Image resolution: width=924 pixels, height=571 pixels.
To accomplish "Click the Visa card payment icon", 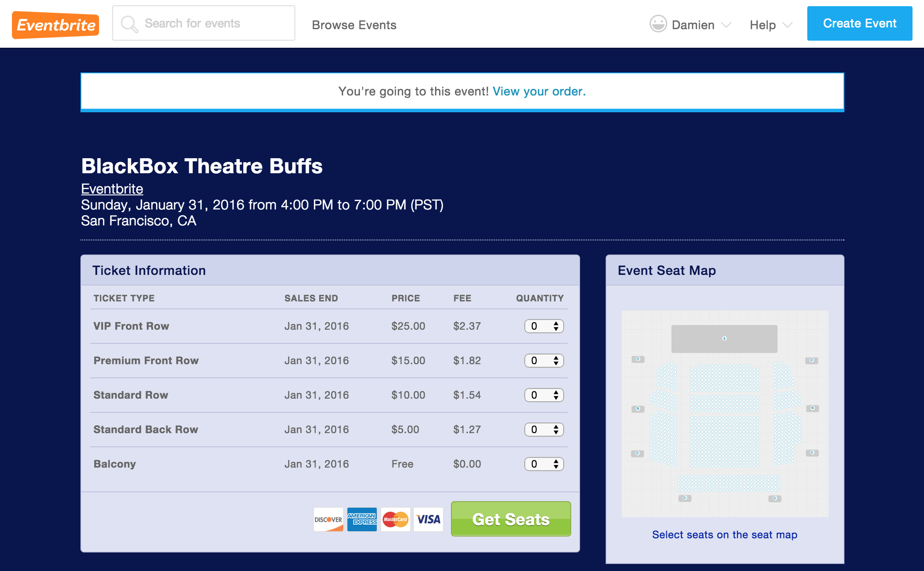I will tap(428, 519).
